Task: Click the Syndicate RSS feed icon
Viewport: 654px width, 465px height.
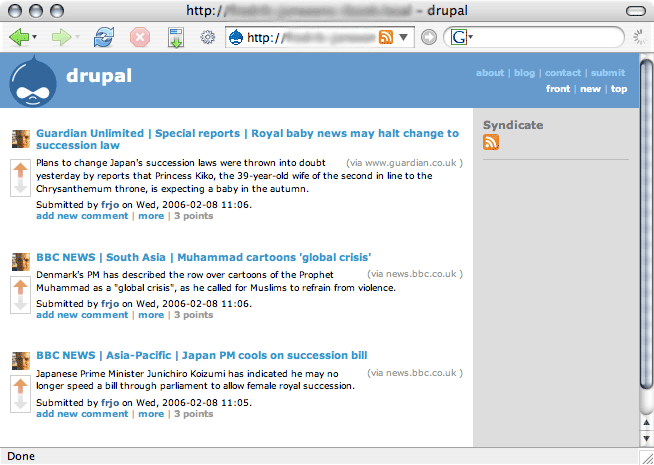Action: click(x=491, y=142)
